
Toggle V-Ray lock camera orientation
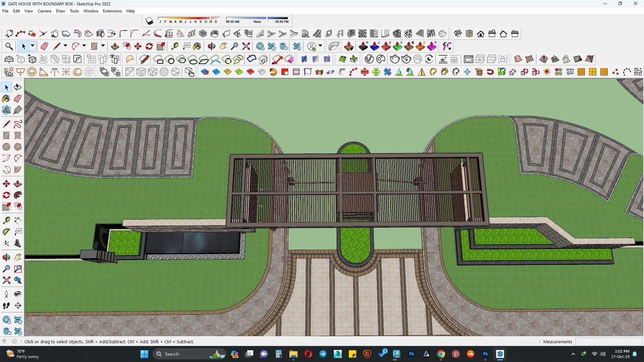[x=503, y=59]
